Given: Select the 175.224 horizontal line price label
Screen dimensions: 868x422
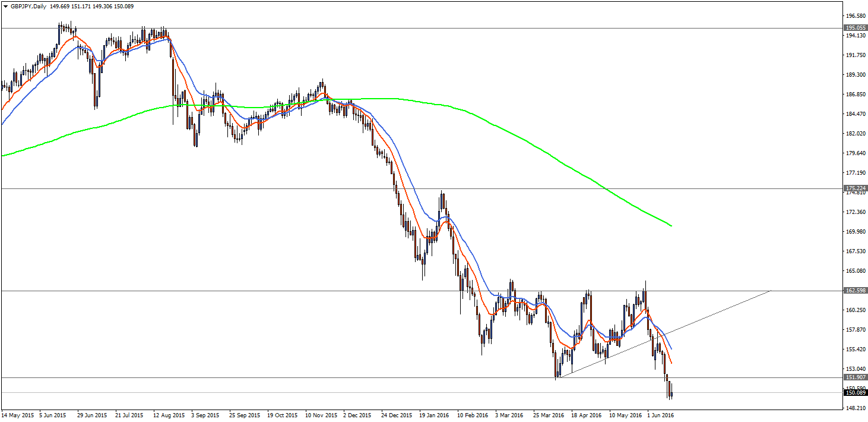Looking at the screenshot, I should [856, 188].
